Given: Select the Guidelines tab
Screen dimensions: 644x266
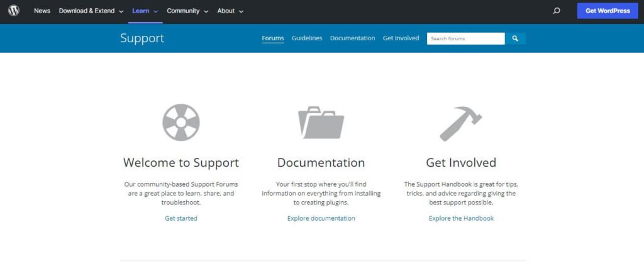Looking at the screenshot, I should 307,38.
